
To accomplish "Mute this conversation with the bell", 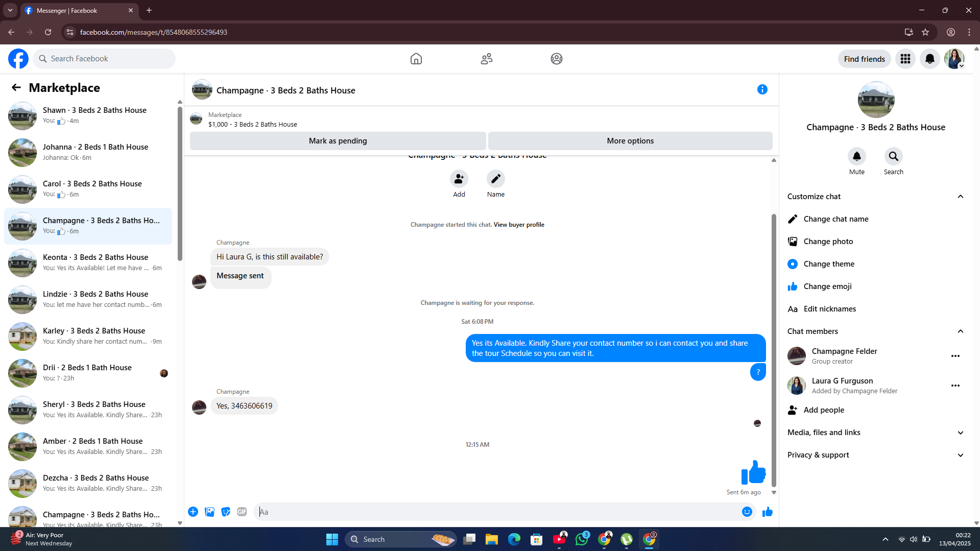I will point(857,156).
